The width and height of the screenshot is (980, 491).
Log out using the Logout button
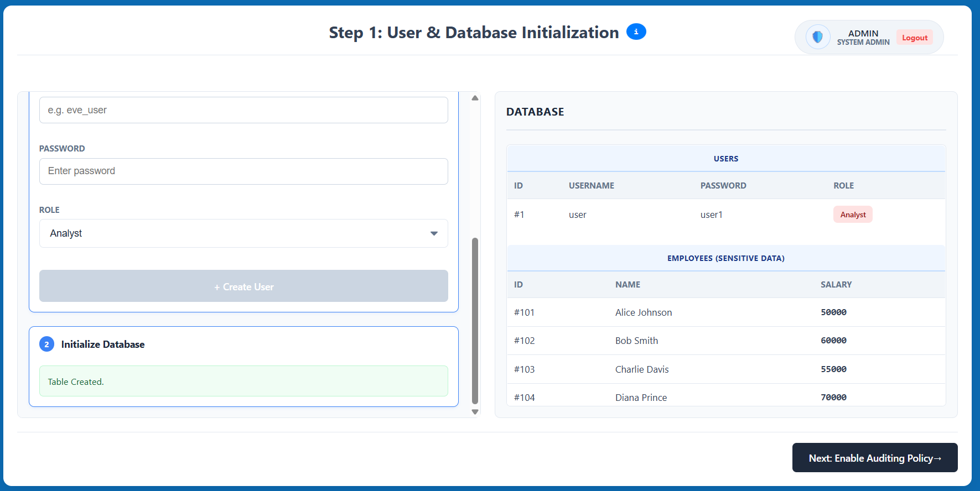tap(914, 38)
